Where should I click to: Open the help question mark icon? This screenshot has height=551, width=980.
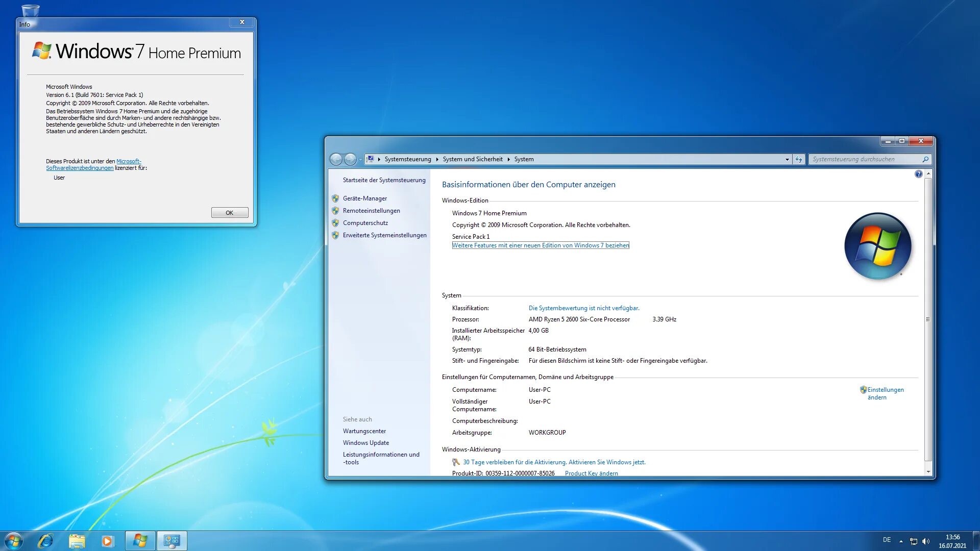[x=919, y=174]
